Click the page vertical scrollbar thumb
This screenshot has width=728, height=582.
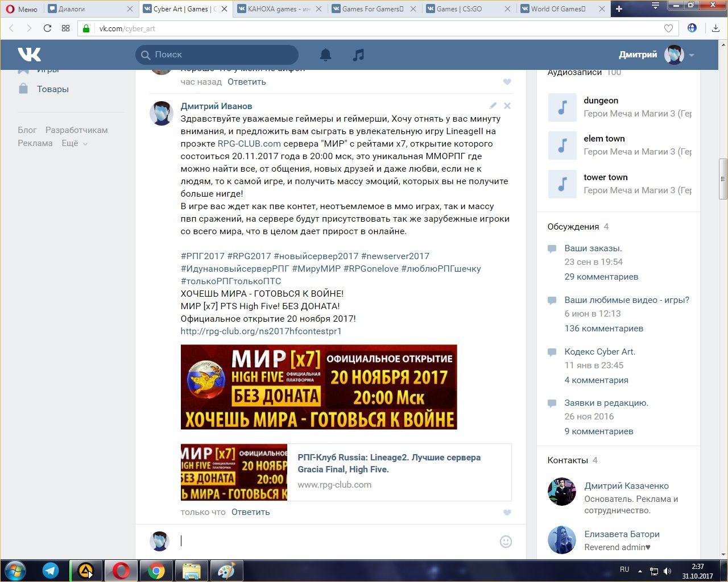tap(723, 178)
